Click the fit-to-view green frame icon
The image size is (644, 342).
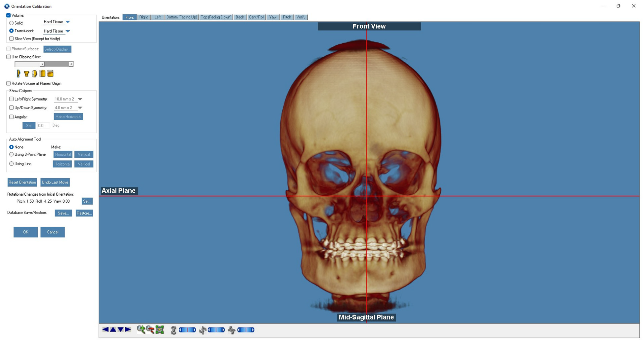tap(160, 330)
